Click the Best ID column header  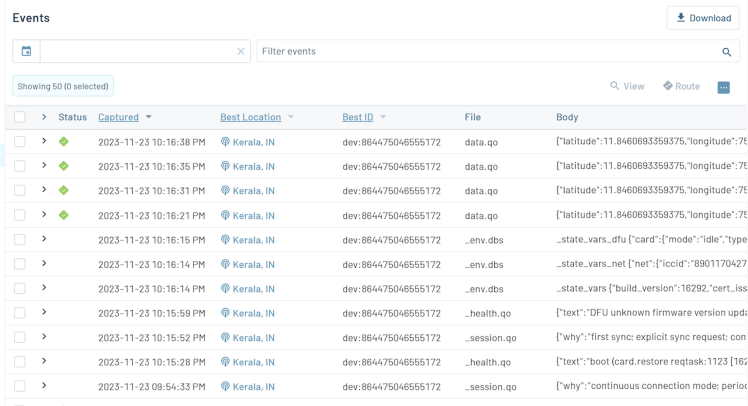pos(359,118)
